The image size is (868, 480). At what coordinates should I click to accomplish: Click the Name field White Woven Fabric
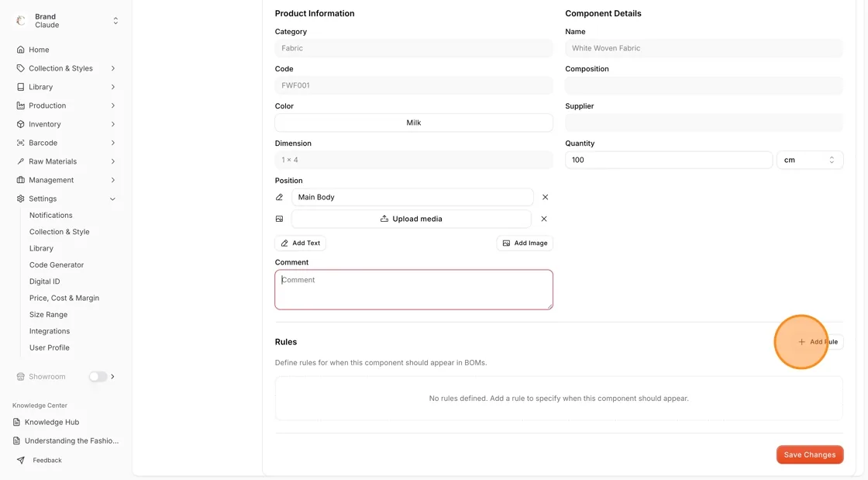tap(704, 48)
